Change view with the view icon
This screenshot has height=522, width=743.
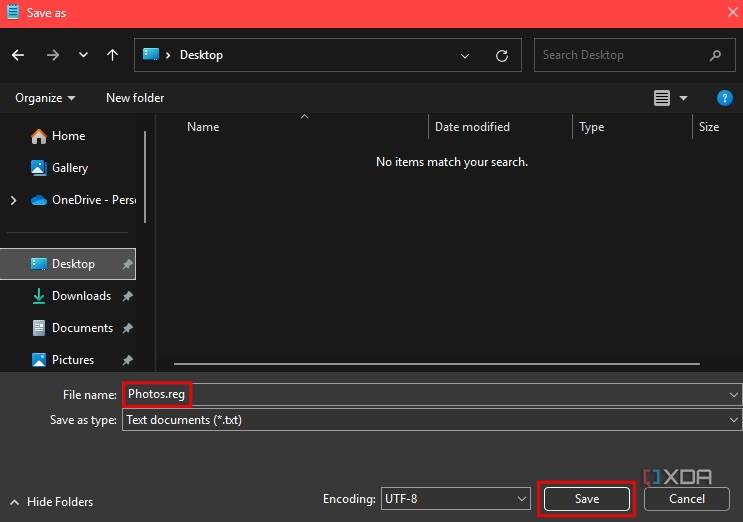click(661, 98)
